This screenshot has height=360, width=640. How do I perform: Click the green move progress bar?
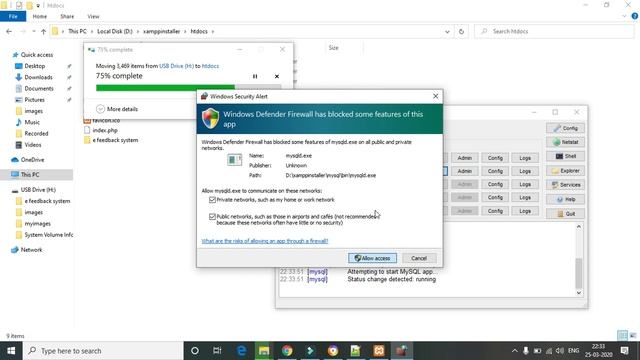click(165, 87)
